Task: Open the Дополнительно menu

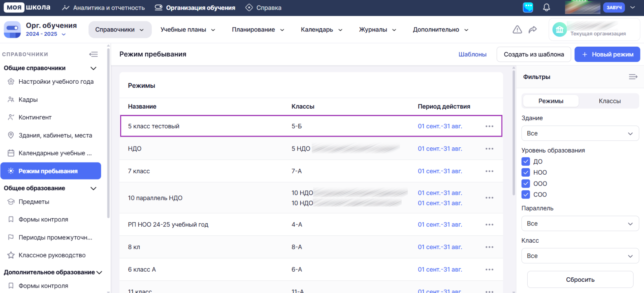Action: [440, 30]
